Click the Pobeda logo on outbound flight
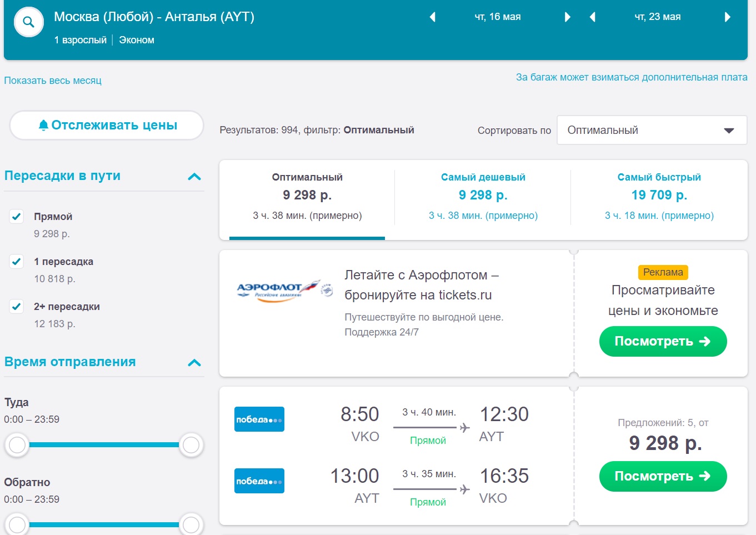 click(259, 419)
